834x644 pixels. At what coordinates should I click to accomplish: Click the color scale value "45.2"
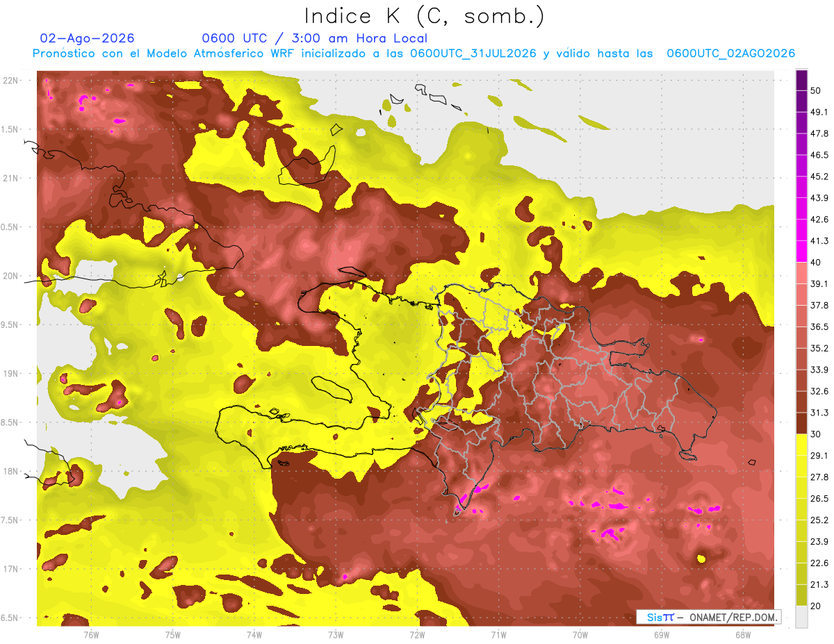[x=819, y=176]
